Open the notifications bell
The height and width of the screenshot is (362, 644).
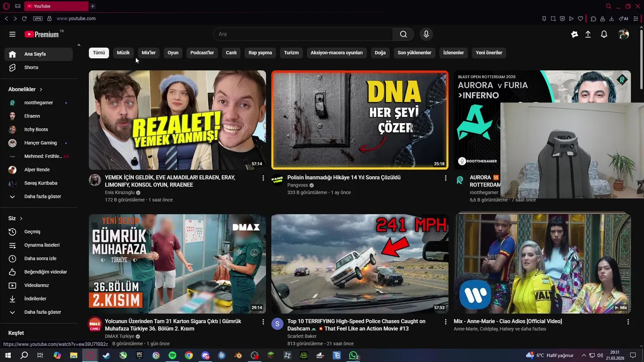(604, 34)
